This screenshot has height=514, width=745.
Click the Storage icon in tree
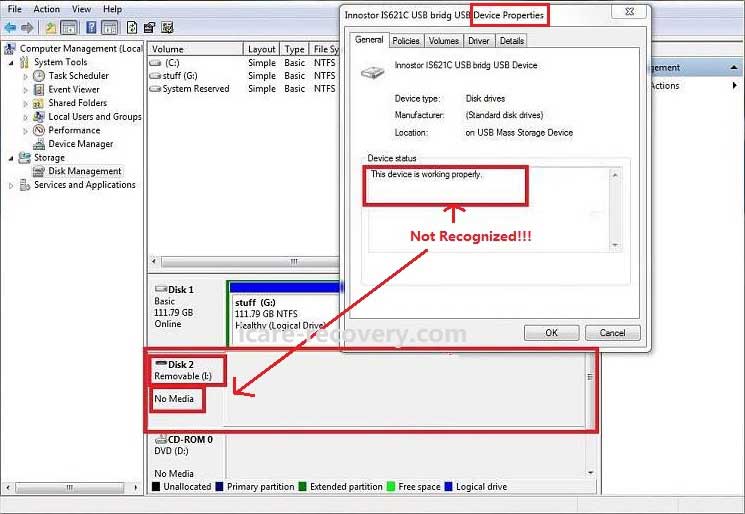[24, 158]
